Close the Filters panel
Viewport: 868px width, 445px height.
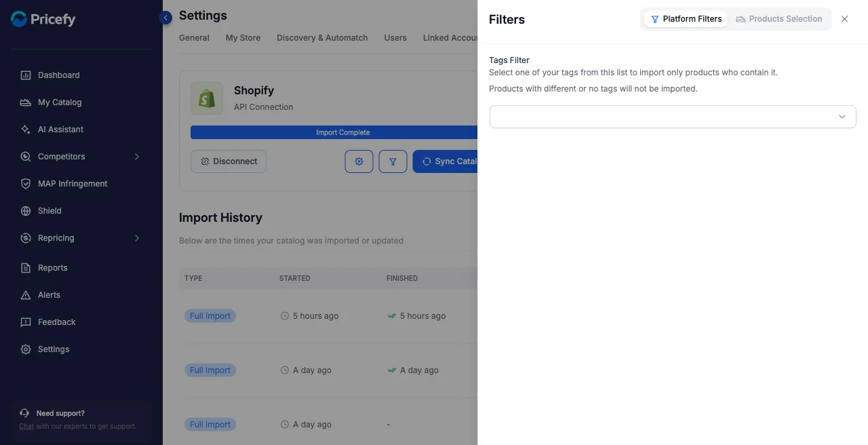coord(844,19)
